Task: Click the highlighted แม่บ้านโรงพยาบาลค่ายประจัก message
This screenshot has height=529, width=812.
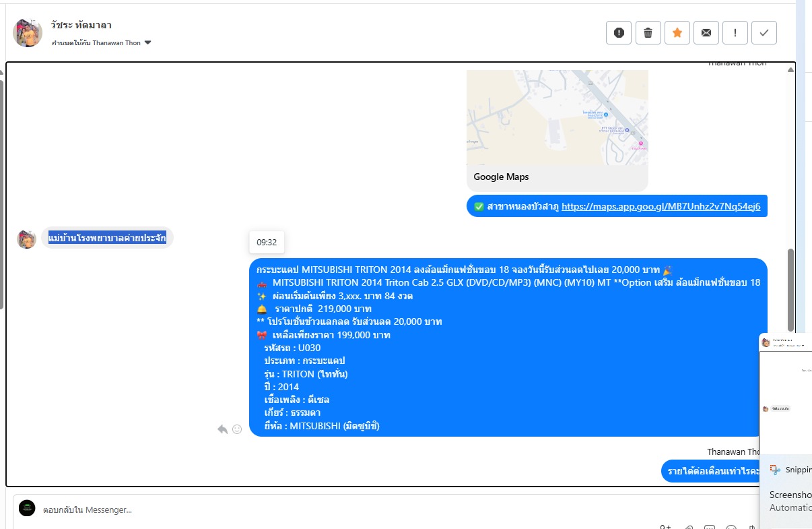Action: pyautogui.click(x=107, y=238)
